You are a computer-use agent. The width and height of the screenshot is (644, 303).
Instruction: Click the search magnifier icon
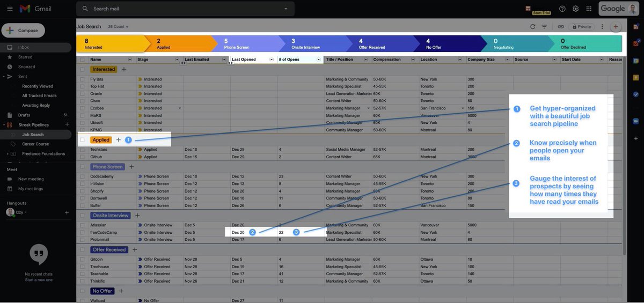(85, 9)
